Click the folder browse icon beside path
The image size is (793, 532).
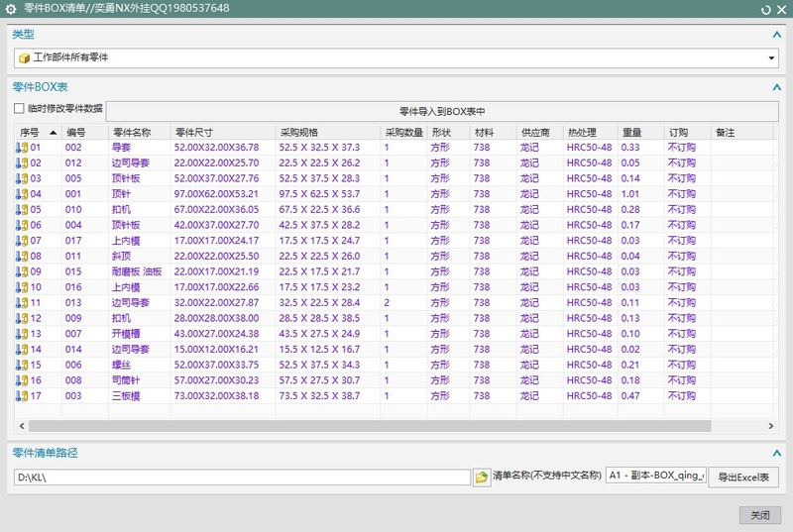pyautogui.click(x=482, y=477)
